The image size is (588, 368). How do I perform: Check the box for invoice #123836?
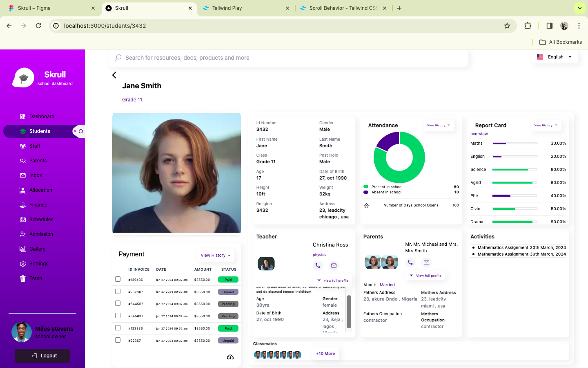click(118, 328)
